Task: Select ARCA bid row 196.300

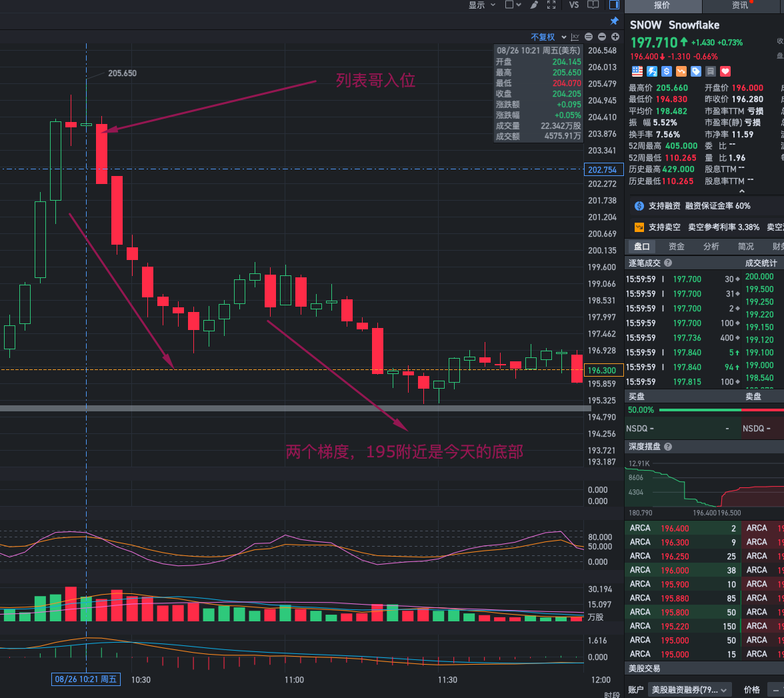Action: (x=683, y=543)
